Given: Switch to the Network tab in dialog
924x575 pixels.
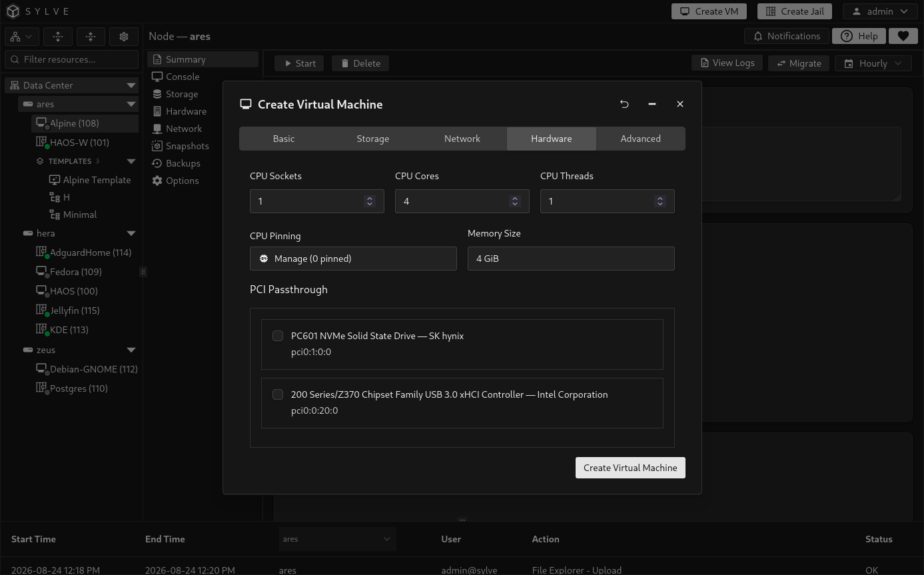Looking at the screenshot, I should point(462,139).
